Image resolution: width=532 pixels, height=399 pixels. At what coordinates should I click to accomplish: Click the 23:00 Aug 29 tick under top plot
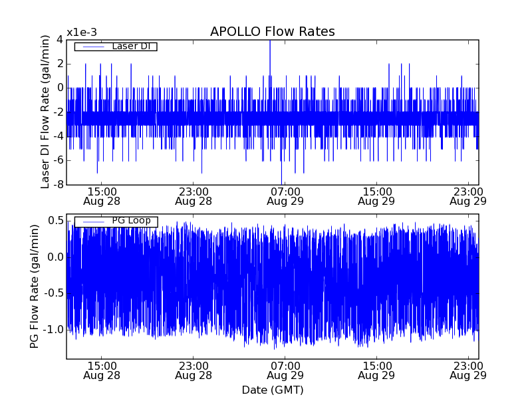[467, 196]
